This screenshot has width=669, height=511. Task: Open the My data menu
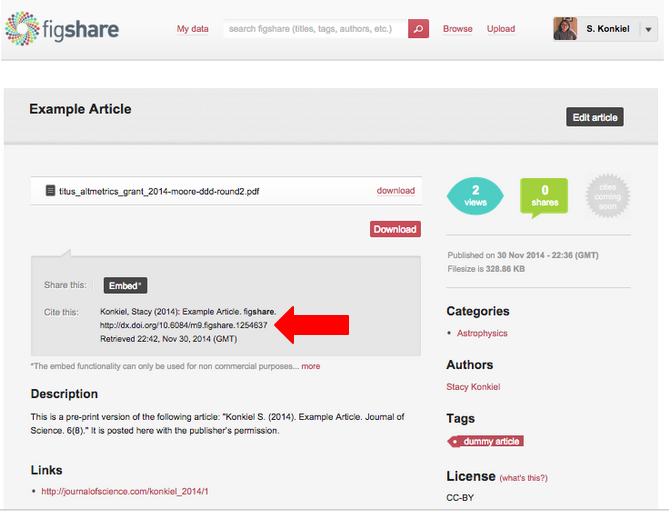[193, 29]
